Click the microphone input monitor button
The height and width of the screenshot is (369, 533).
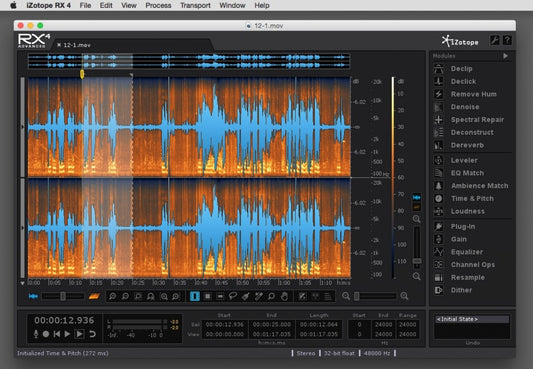tap(36, 334)
